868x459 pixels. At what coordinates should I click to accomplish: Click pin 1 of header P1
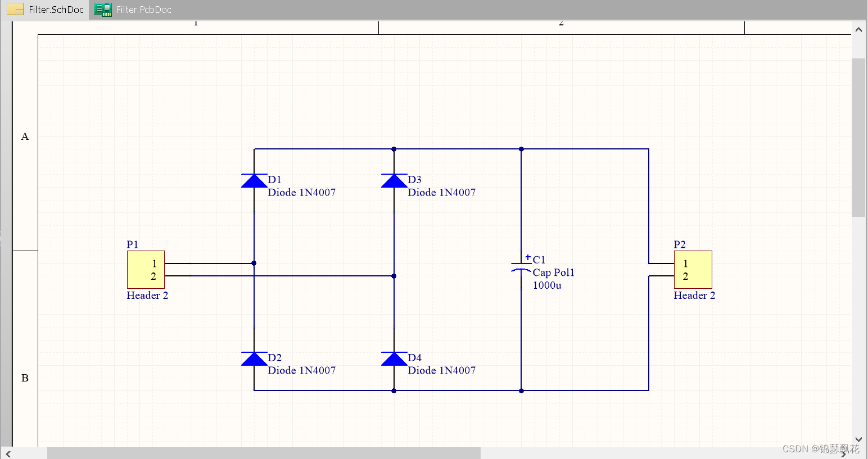tap(154, 263)
